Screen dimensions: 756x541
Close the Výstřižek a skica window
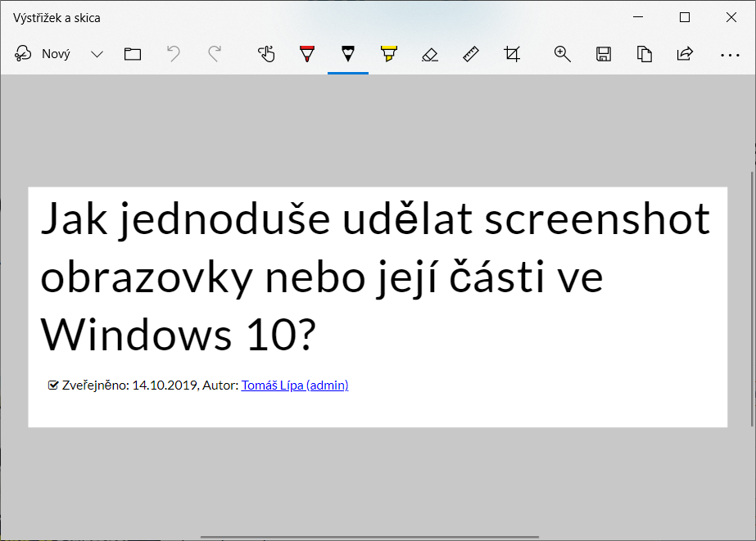[731, 17]
